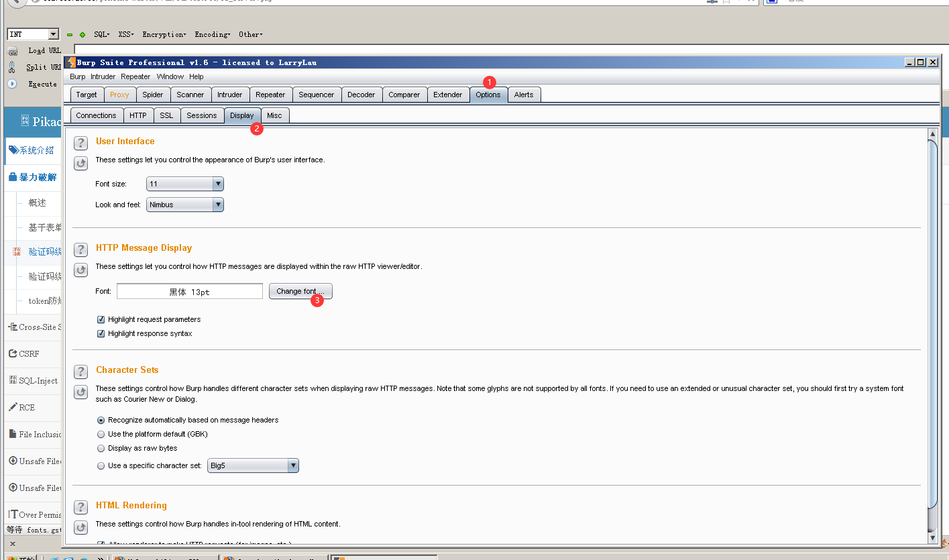Select Display as raw bytes option

pos(101,448)
